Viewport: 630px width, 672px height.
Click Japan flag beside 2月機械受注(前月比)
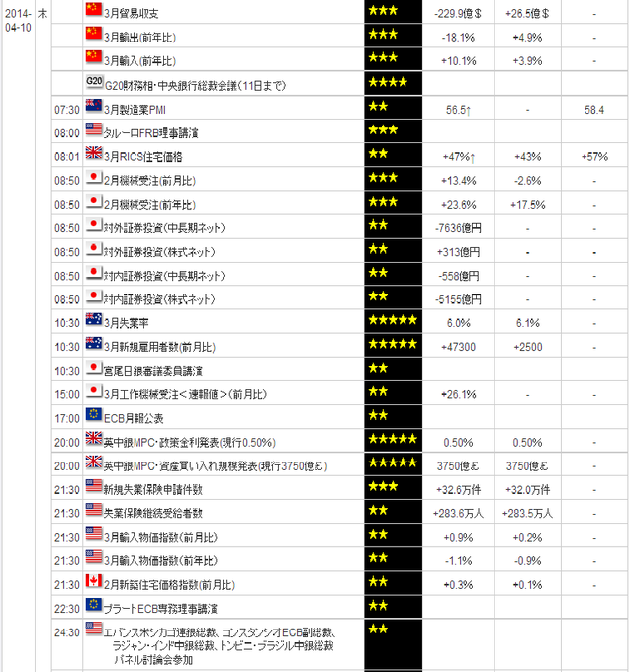(x=94, y=177)
